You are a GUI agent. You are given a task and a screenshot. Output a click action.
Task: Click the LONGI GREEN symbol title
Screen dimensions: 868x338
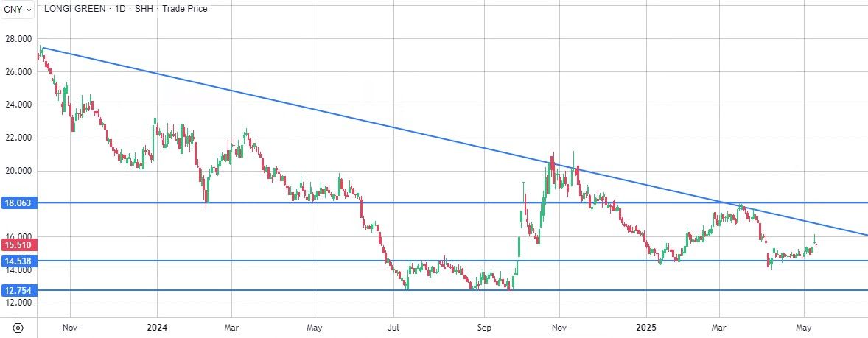click(x=74, y=9)
